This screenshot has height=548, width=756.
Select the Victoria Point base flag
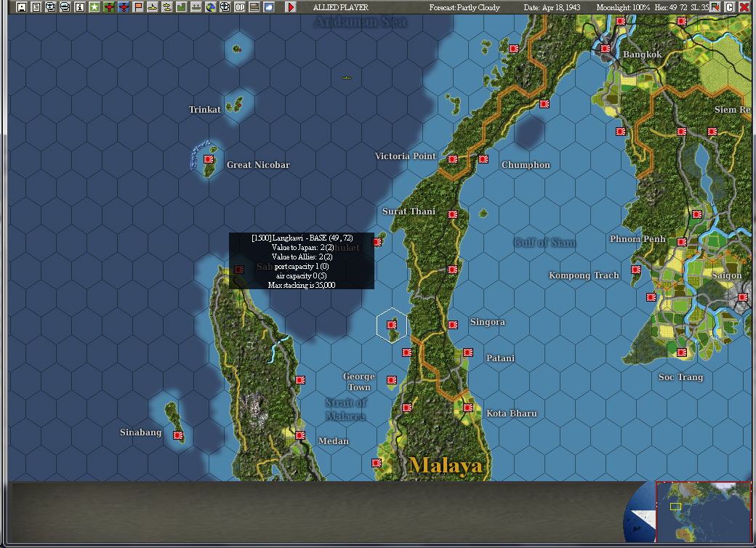pos(453,159)
